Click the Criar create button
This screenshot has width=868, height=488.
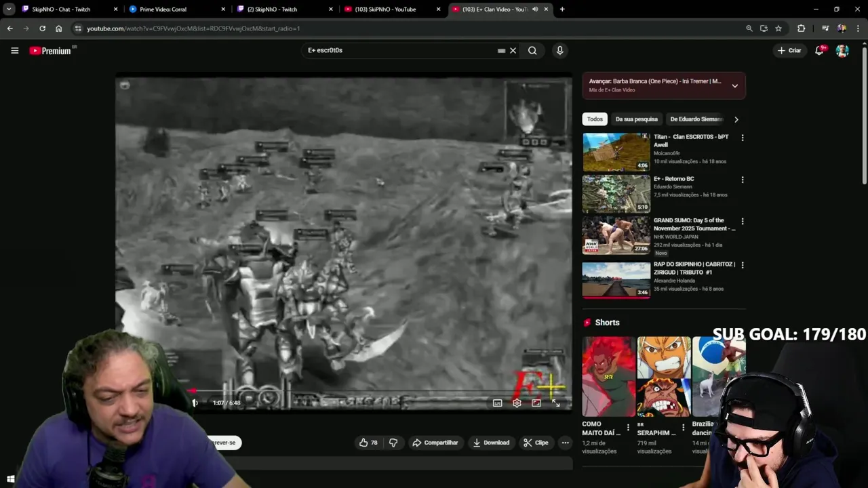click(789, 50)
